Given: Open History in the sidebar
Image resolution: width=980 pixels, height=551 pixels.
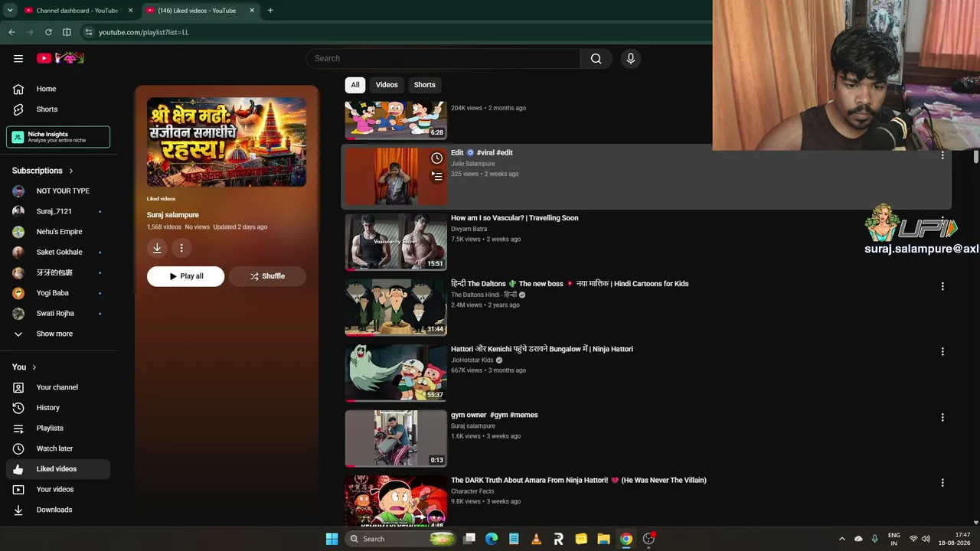Looking at the screenshot, I should 58,408.
